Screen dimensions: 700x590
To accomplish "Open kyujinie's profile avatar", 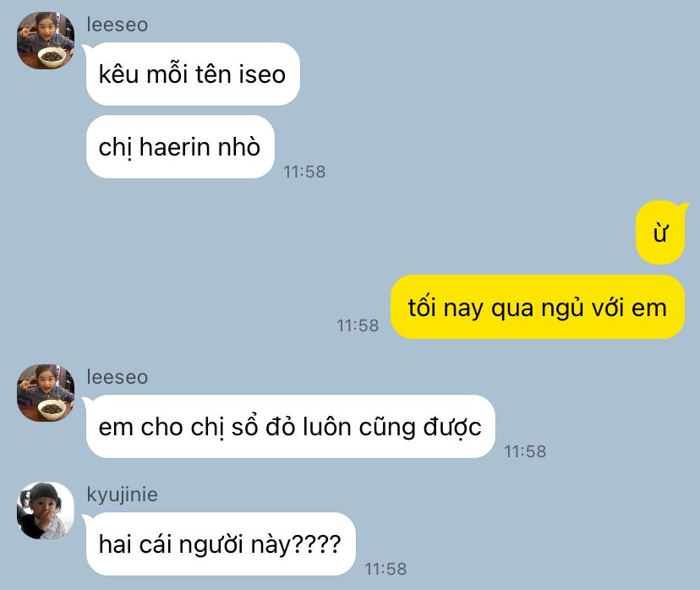I will [46, 511].
